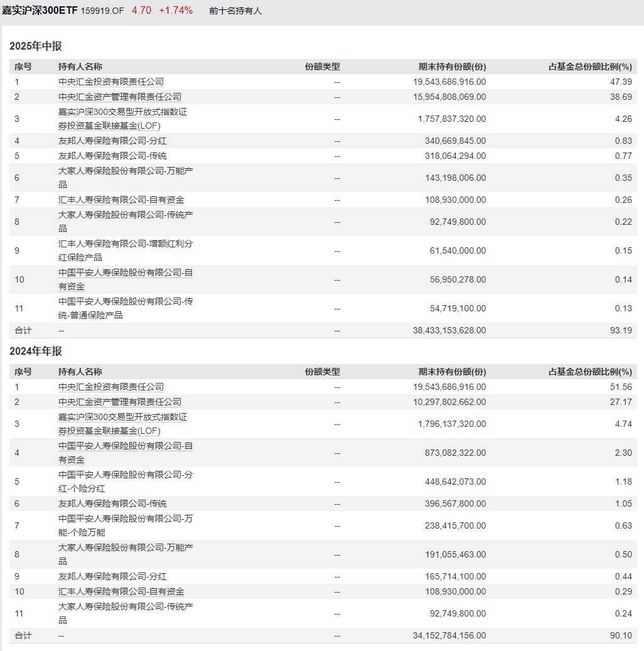Open 汇丰人寿保险有限公司-自有资金 link in 2024年年报

pos(121,591)
